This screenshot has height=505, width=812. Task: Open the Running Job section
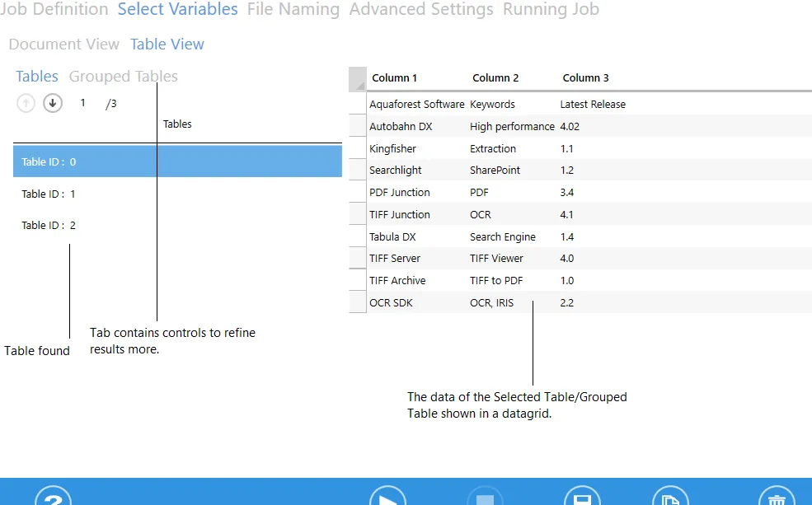click(x=551, y=10)
